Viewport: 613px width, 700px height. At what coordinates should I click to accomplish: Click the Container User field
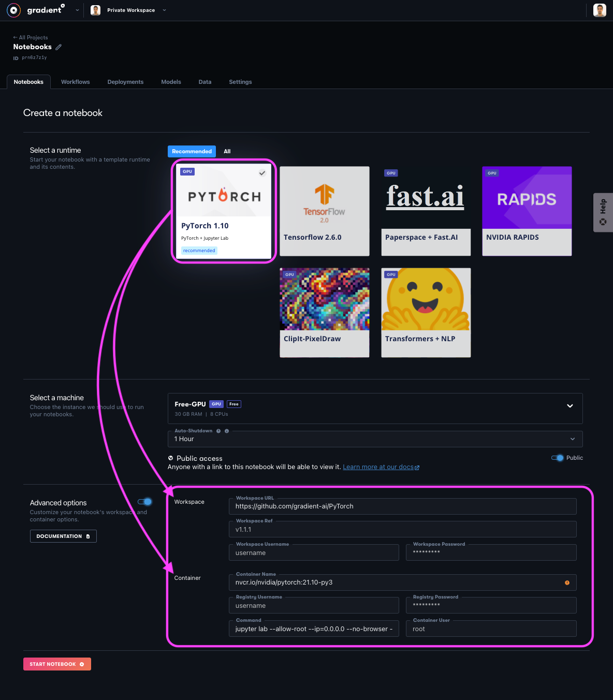coord(491,629)
